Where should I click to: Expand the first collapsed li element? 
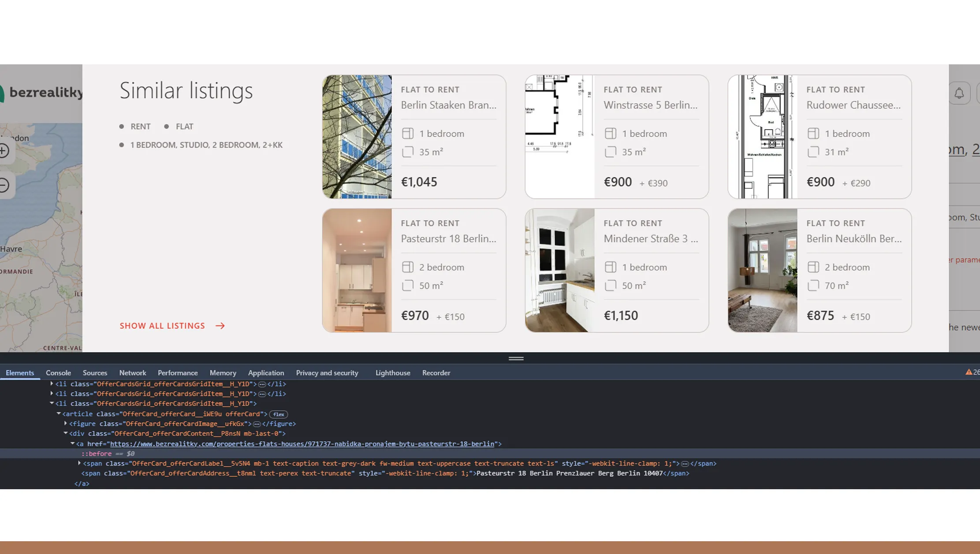pyautogui.click(x=52, y=384)
